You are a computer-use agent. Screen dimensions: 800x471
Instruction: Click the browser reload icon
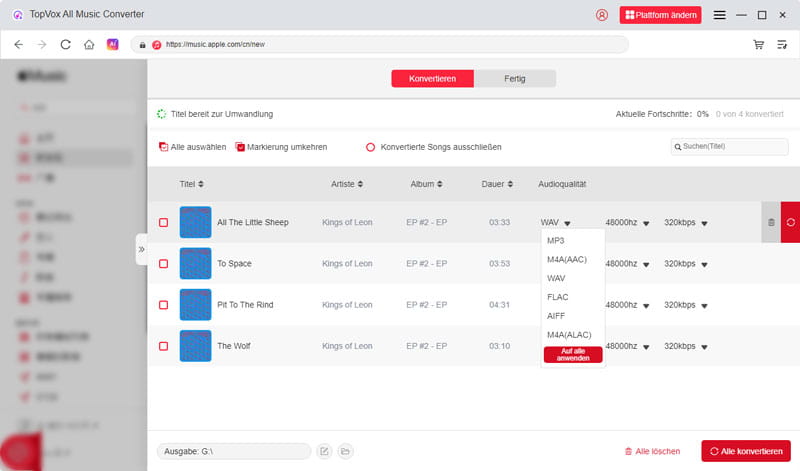[66, 45]
